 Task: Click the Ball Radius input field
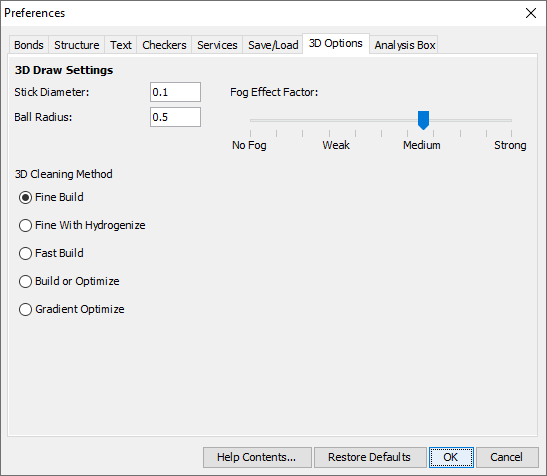[175, 117]
